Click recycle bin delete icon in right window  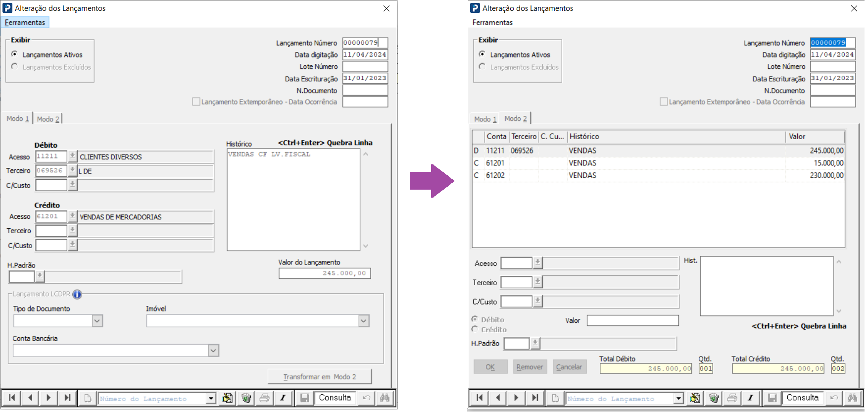pyautogui.click(x=714, y=398)
